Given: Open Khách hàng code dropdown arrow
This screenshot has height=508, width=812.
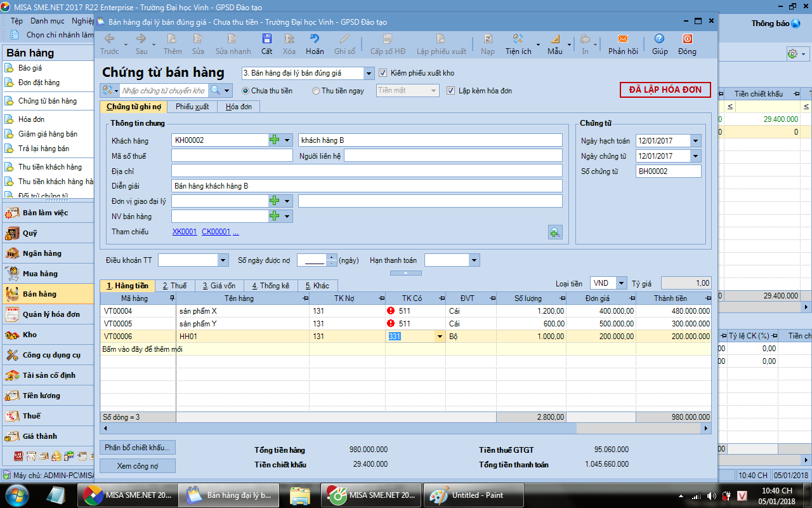Looking at the screenshot, I should tap(287, 140).
